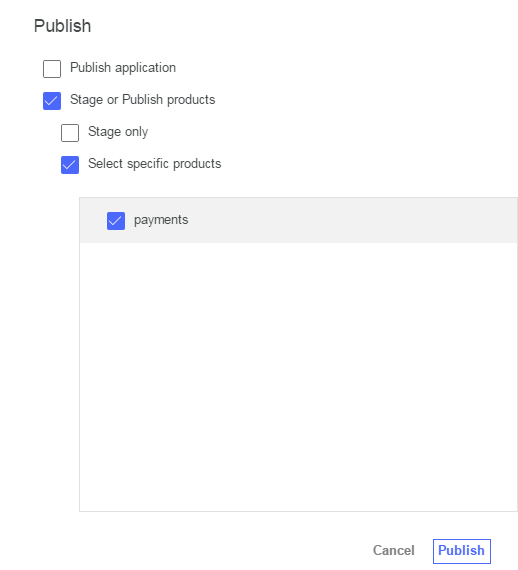Dismiss the dialog without publishing
This screenshot has width=518, height=570.
[394, 551]
